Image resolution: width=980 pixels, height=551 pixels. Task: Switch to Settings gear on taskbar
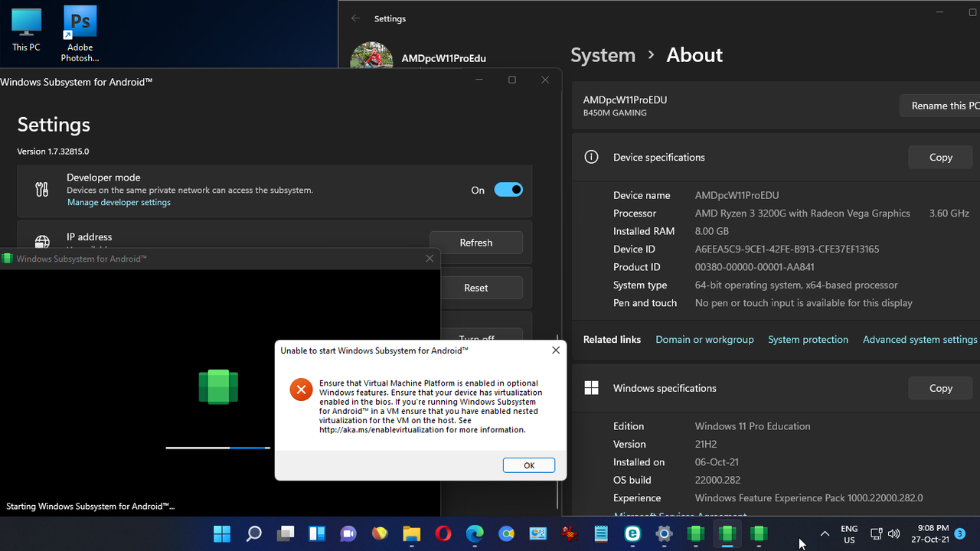(x=665, y=534)
